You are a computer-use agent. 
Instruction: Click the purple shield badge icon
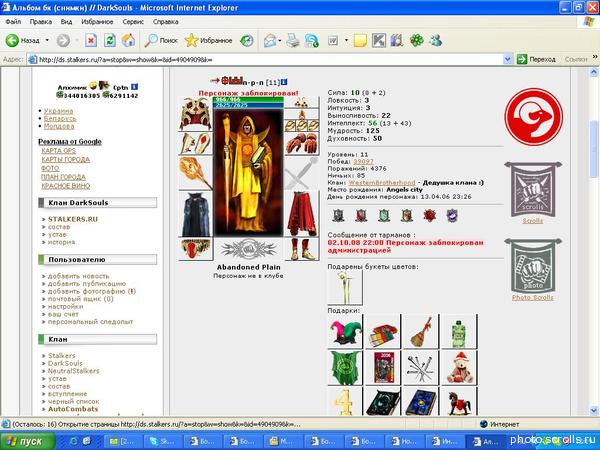coord(452,215)
